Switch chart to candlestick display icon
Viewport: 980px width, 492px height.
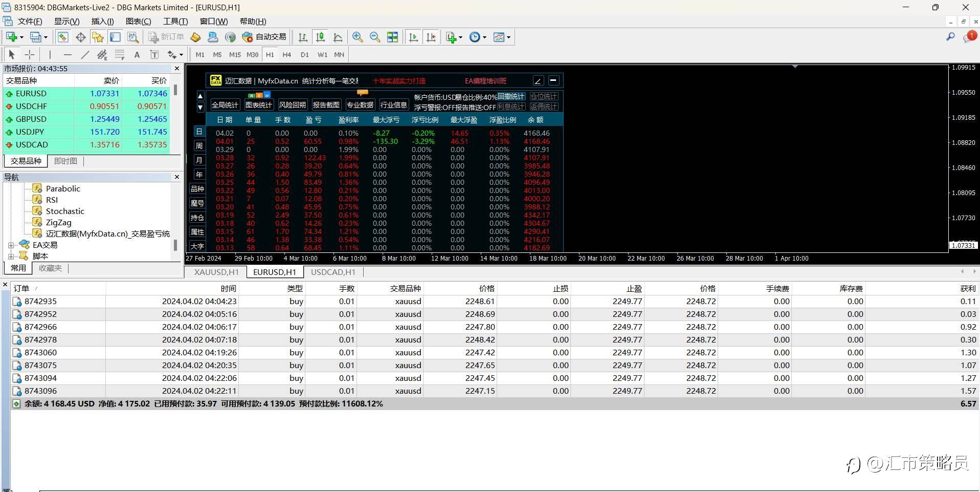(x=320, y=37)
